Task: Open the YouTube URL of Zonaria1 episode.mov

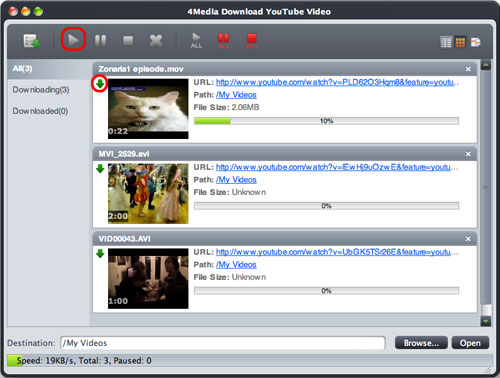Action: pos(337,82)
